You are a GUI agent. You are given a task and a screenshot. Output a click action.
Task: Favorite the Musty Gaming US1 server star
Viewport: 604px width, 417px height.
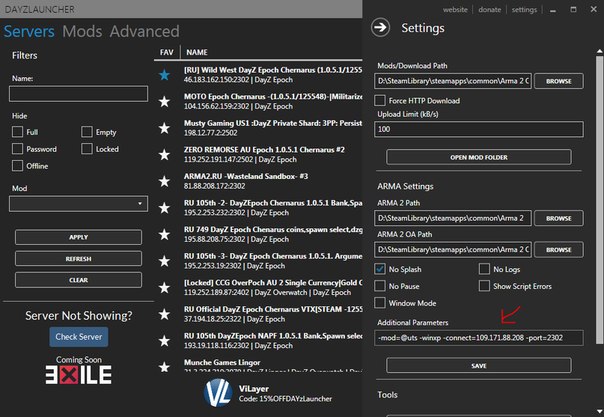point(164,128)
